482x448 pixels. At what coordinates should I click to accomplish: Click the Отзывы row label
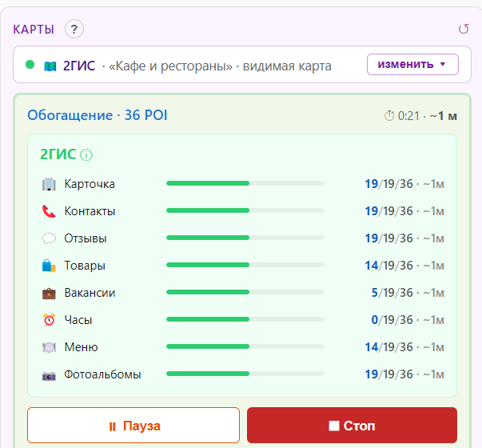[86, 238]
